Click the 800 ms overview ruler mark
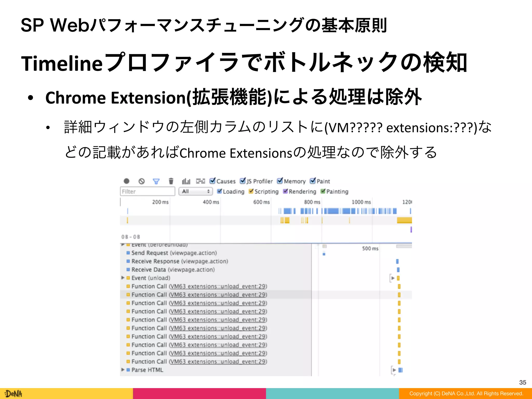 312,202
